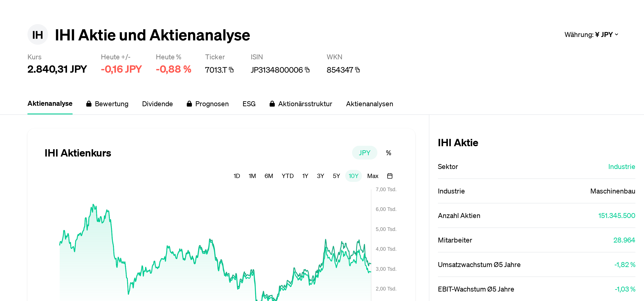Select the 3Y chart range

pyautogui.click(x=320, y=176)
